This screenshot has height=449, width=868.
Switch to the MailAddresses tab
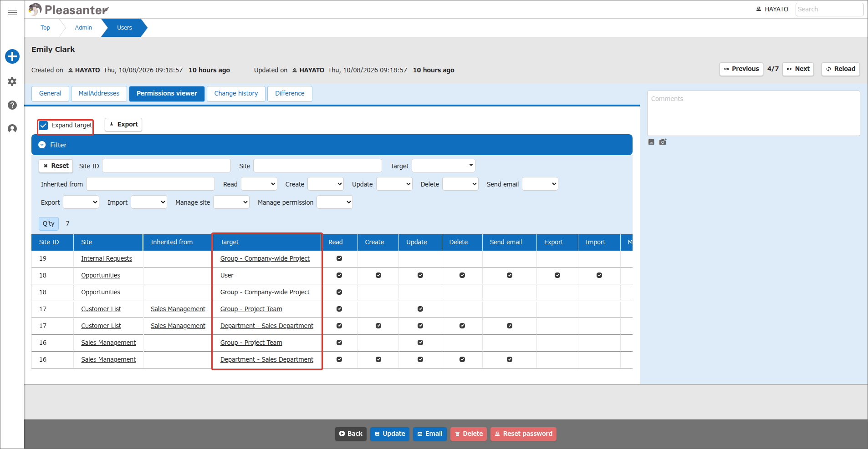99,93
